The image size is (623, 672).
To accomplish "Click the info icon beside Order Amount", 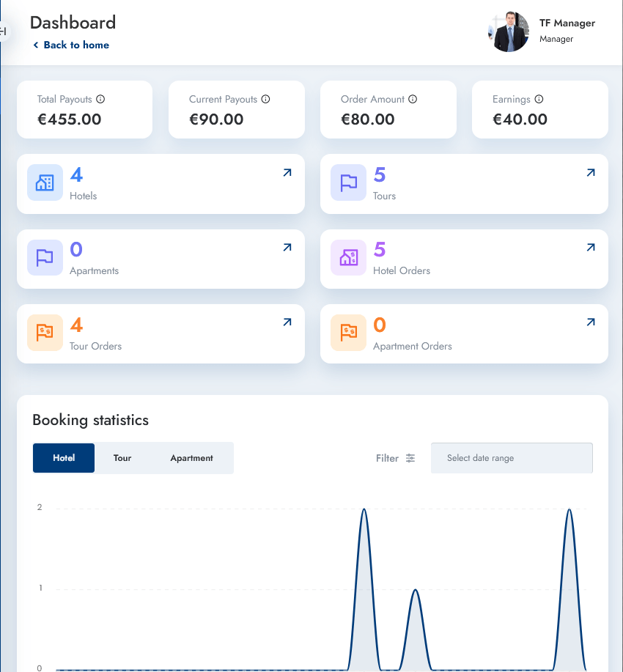I will pos(413,99).
